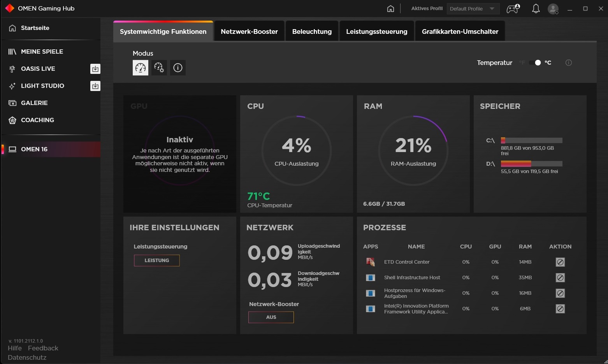Open the Feedback link
This screenshot has height=364, width=608.
pos(43,348)
